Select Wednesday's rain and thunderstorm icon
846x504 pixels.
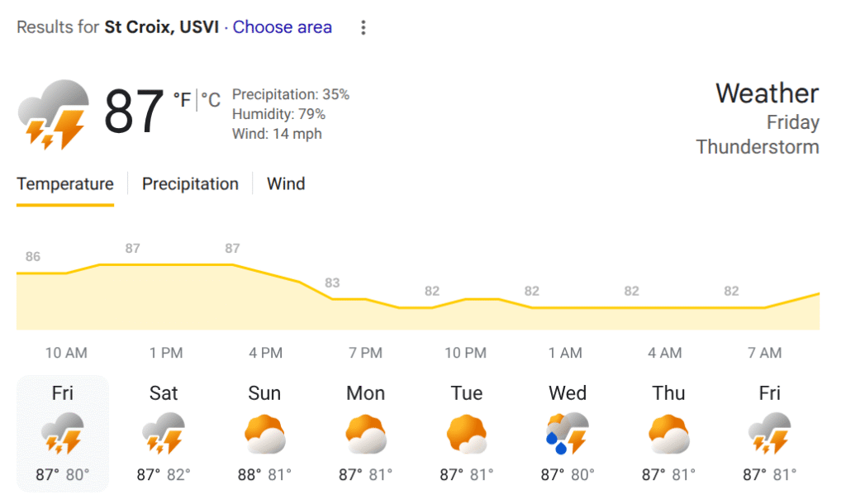568,434
